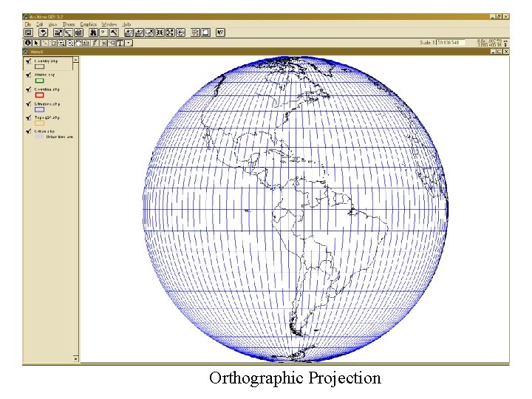This screenshot has width=532, height=399.
Task: Click Select Features Using Graphic icon
Action: point(195,33)
